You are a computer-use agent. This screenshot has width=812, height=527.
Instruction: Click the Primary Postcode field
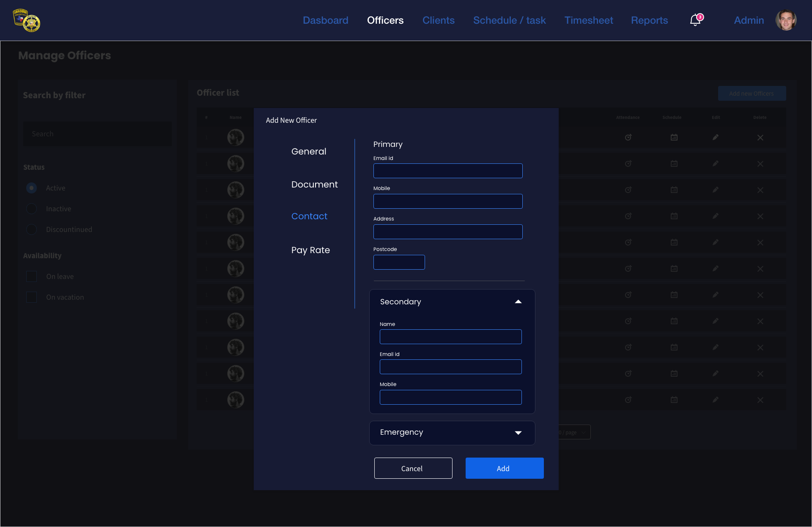click(399, 262)
